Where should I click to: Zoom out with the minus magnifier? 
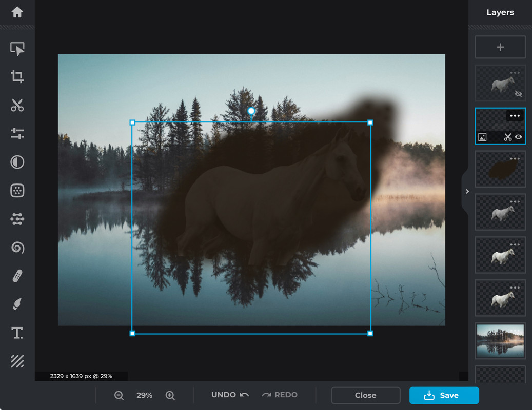(x=119, y=395)
